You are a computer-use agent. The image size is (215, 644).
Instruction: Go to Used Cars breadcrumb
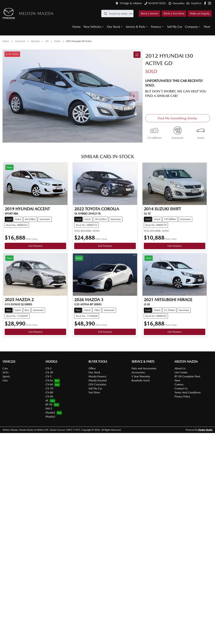pos(20,41)
